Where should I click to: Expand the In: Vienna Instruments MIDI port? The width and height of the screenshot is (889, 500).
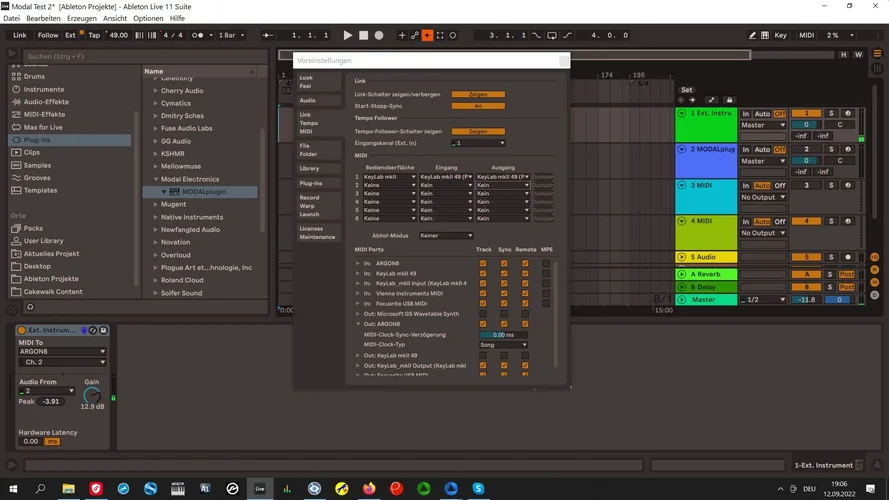[x=358, y=293]
